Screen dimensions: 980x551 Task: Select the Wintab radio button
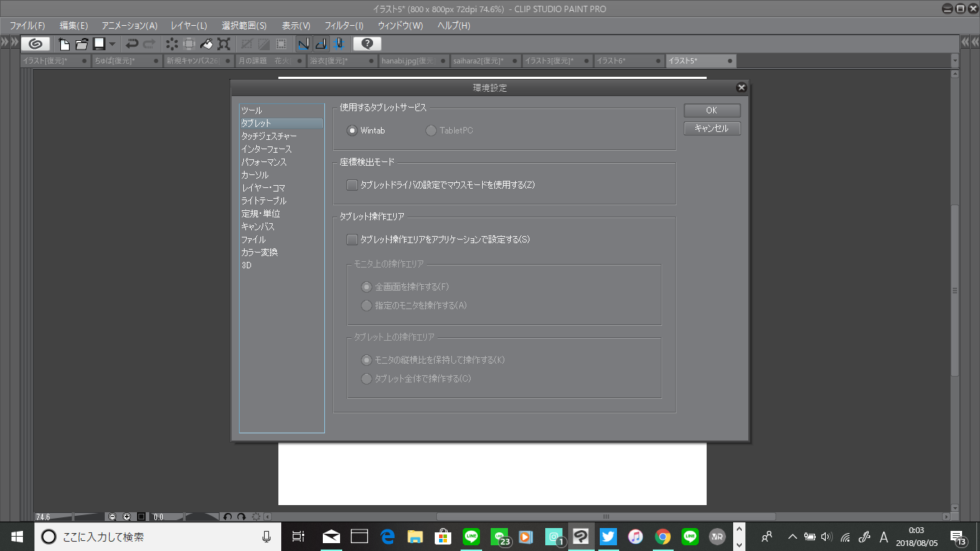coord(352,131)
